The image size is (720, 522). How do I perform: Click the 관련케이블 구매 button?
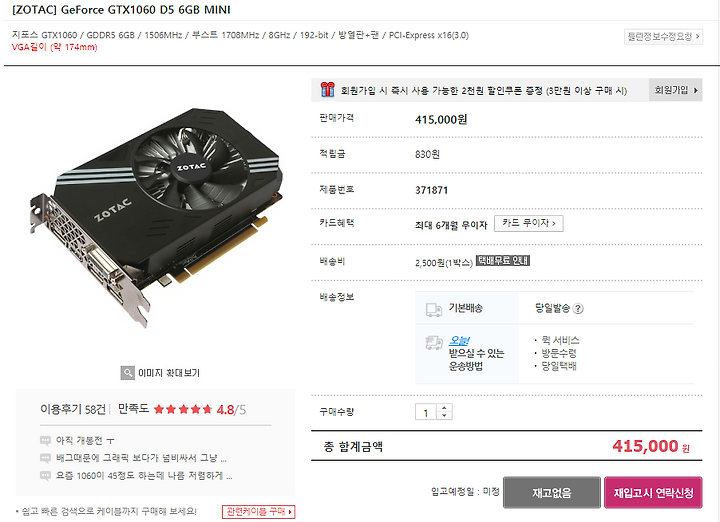[259, 511]
